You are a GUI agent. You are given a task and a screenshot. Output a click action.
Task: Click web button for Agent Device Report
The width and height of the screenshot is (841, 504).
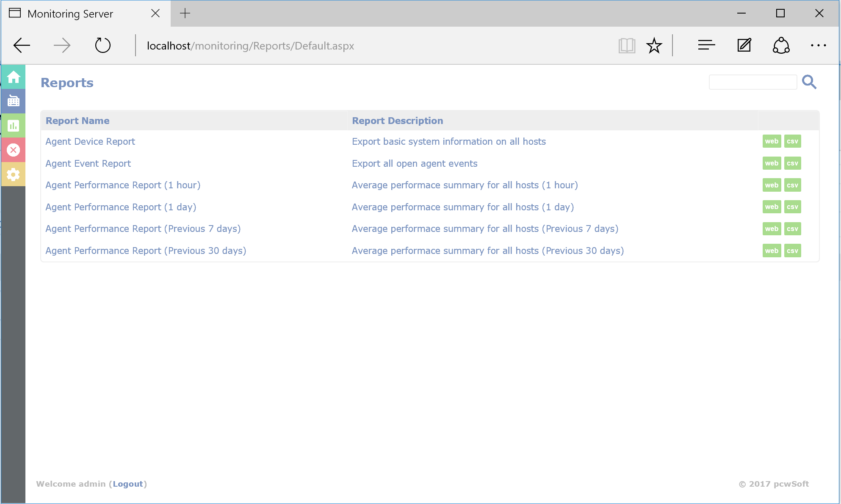[772, 141]
